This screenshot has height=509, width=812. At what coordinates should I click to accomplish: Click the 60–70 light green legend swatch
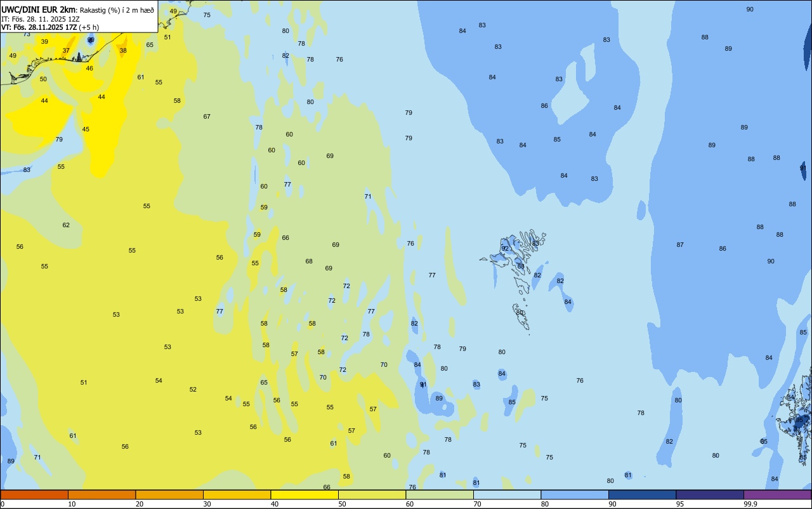pos(440,494)
